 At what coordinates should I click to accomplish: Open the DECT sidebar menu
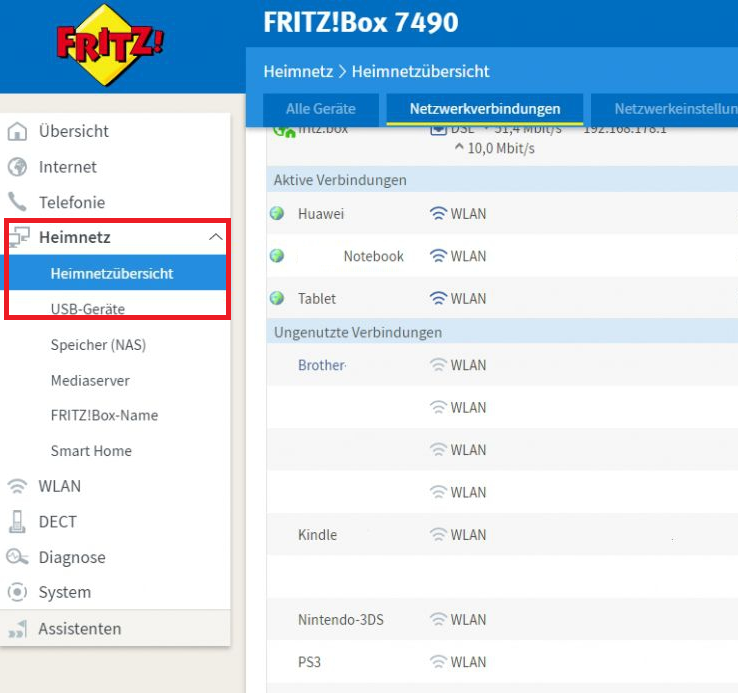coord(57,522)
